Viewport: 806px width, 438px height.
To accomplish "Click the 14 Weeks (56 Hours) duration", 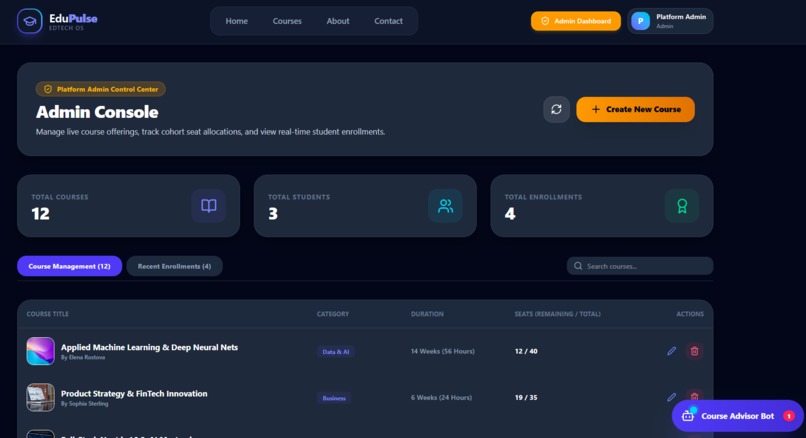I will [x=443, y=351].
